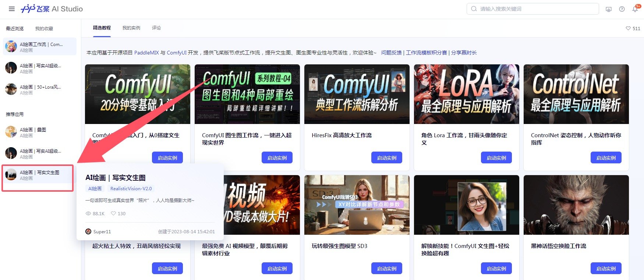Launch instance for ComfyUI 图生图工作流 card
The width and height of the screenshot is (644, 280).
click(x=277, y=157)
